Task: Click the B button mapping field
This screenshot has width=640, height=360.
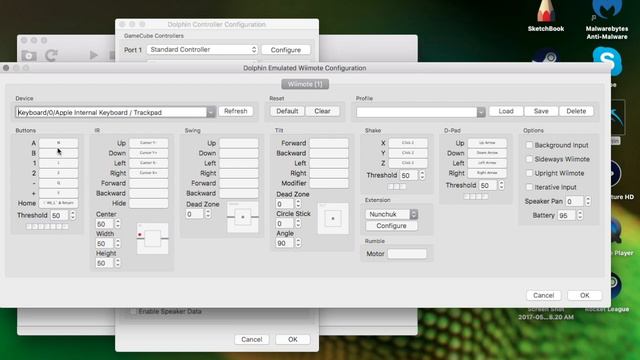Action: tap(58, 153)
